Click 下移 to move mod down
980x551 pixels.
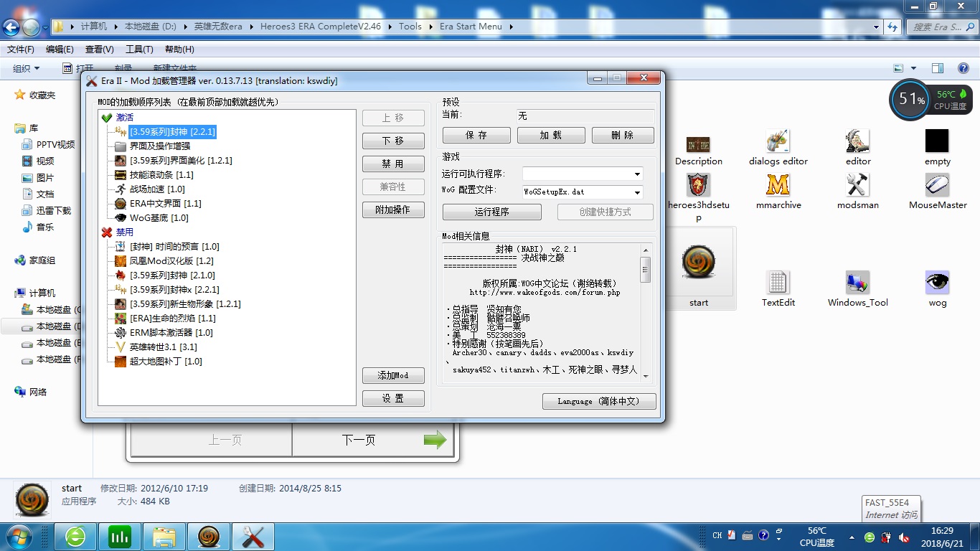coord(393,141)
